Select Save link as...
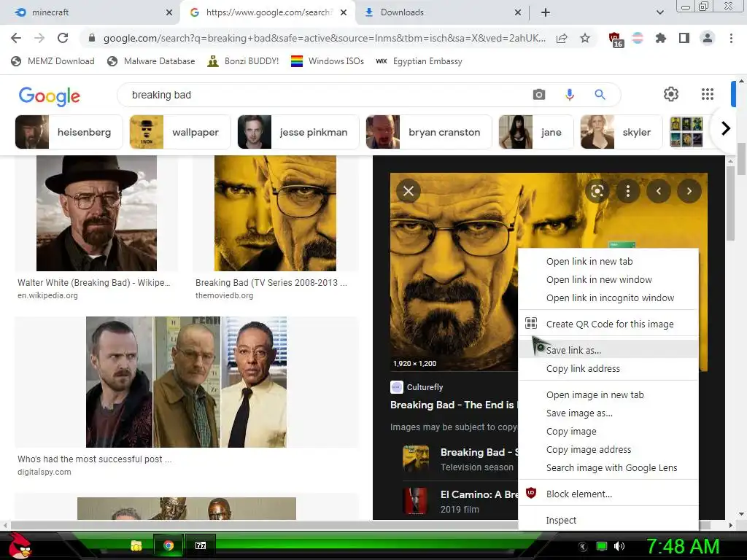 click(608, 350)
